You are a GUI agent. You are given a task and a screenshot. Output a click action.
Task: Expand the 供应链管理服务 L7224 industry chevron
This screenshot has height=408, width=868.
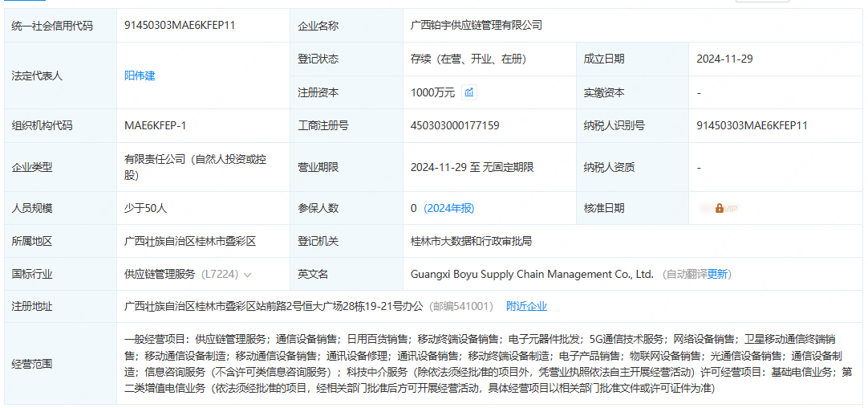tap(247, 275)
